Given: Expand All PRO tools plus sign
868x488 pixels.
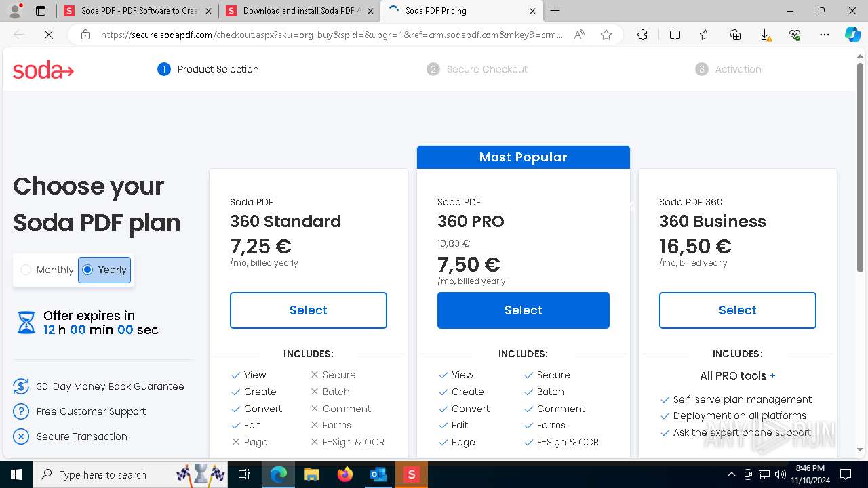Looking at the screenshot, I should 772,375.
